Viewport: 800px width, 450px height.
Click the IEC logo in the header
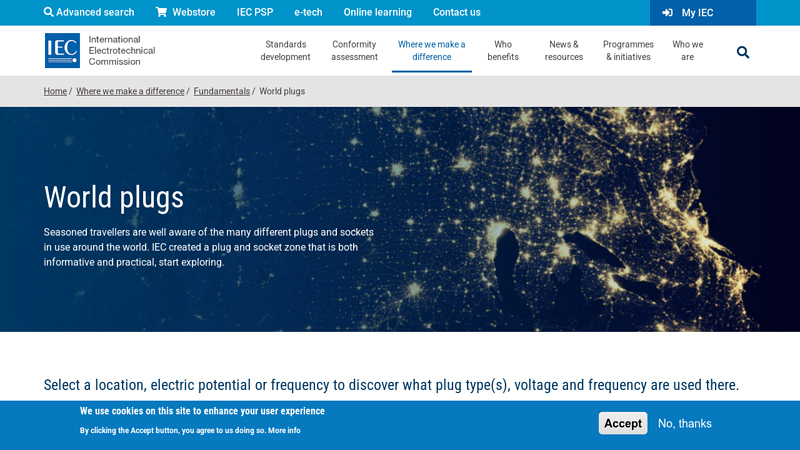(x=62, y=50)
